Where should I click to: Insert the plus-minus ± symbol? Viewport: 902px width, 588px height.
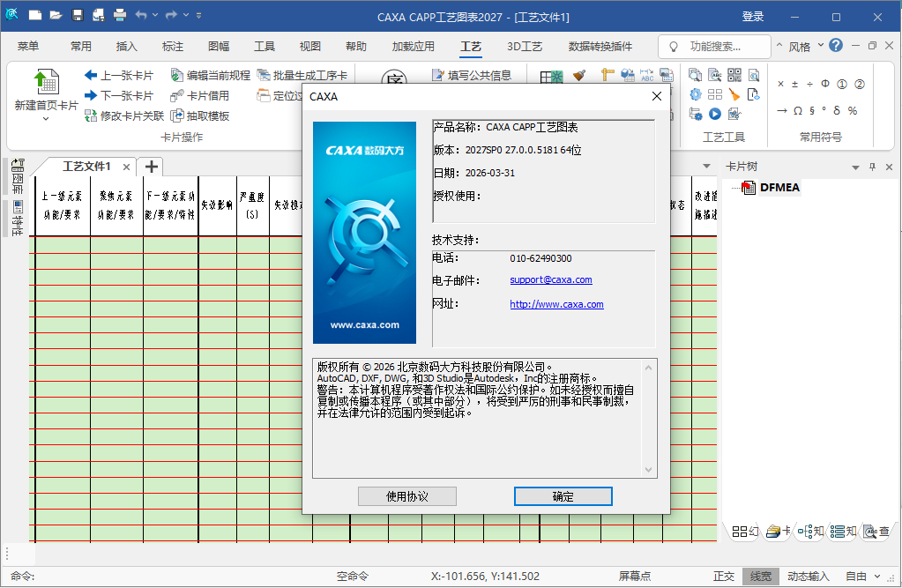pos(795,84)
